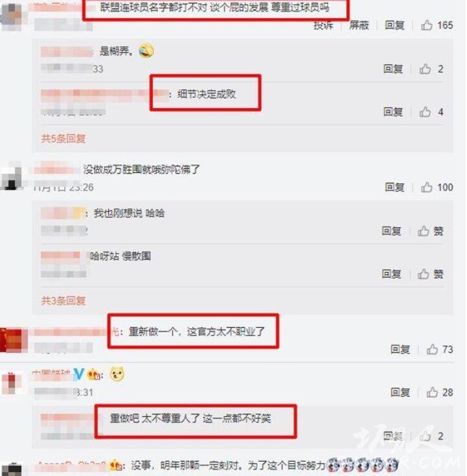Image resolution: width=467 pixels, height=476 pixels.
Task: Expand the '共5条回复' replies link
Action: pos(63,139)
